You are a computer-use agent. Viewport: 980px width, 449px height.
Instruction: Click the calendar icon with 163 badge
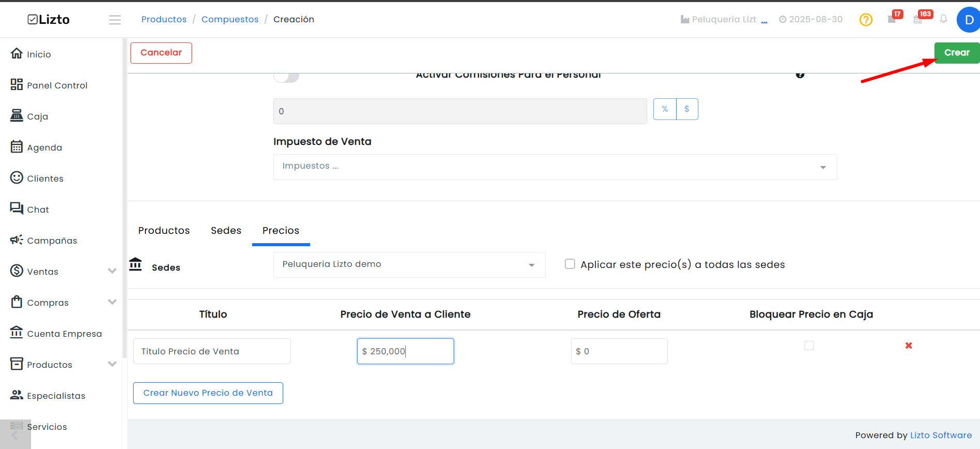tap(918, 20)
